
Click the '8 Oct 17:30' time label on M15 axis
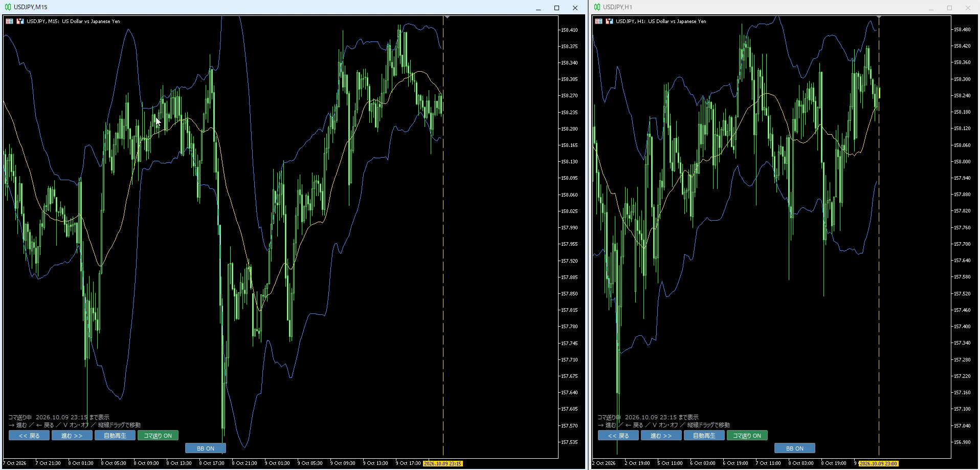(x=212, y=463)
